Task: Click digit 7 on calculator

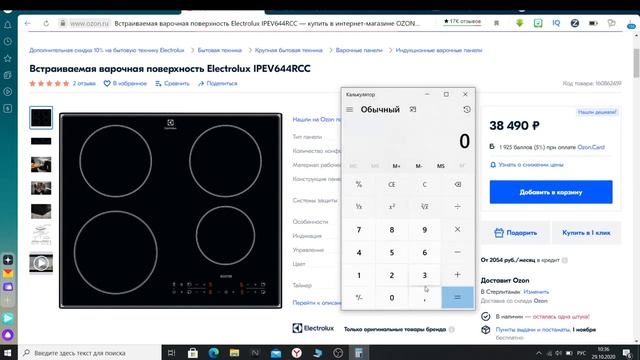Action: pyautogui.click(x=359, y=229)
